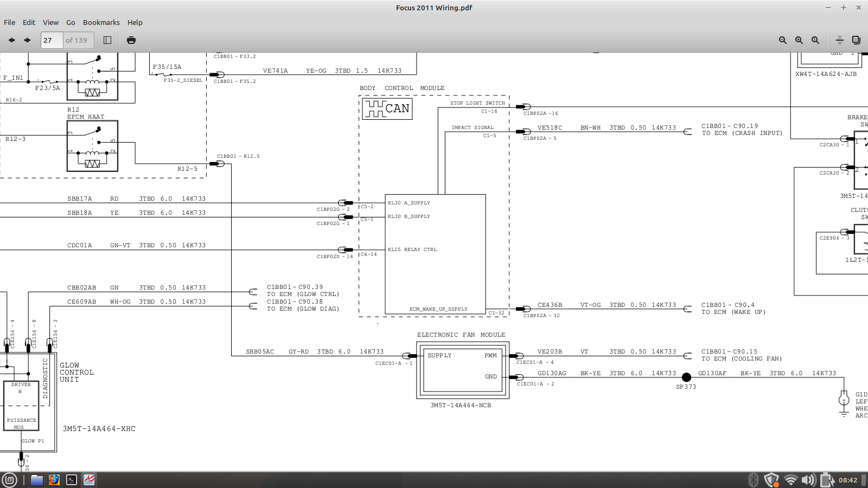Open the Edit menu
The image size is (868, 488).
click(29, 22)
